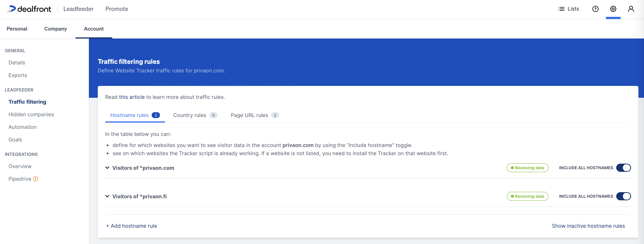Expand Visitors of *privaon.com chevron

[107, 168]
